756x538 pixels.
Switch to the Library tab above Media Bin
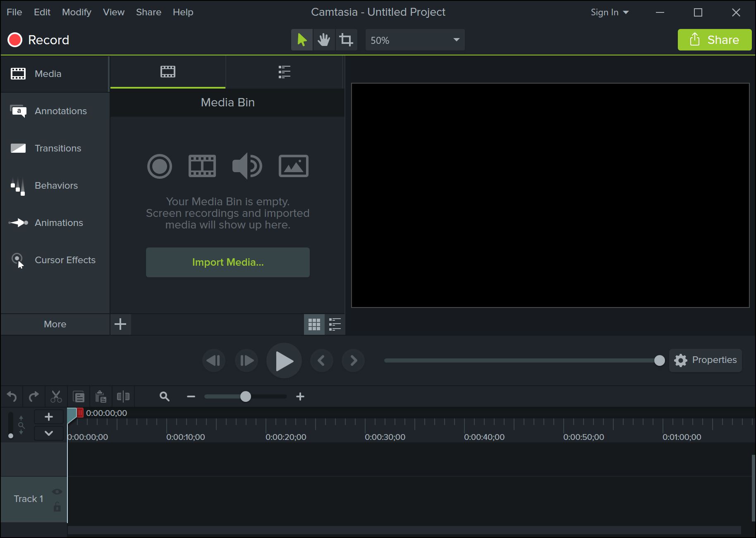coord(285,72)
